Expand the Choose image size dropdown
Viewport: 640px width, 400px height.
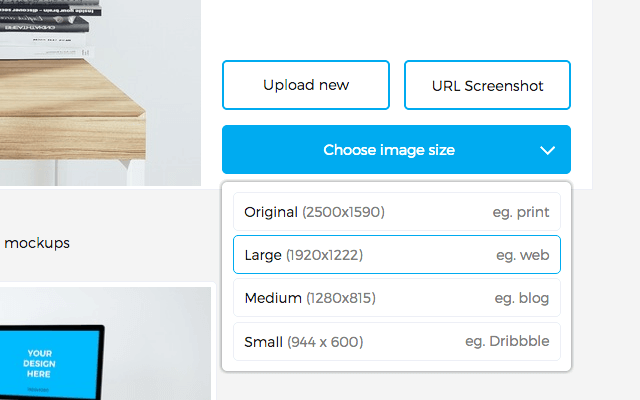click(396, 149)
